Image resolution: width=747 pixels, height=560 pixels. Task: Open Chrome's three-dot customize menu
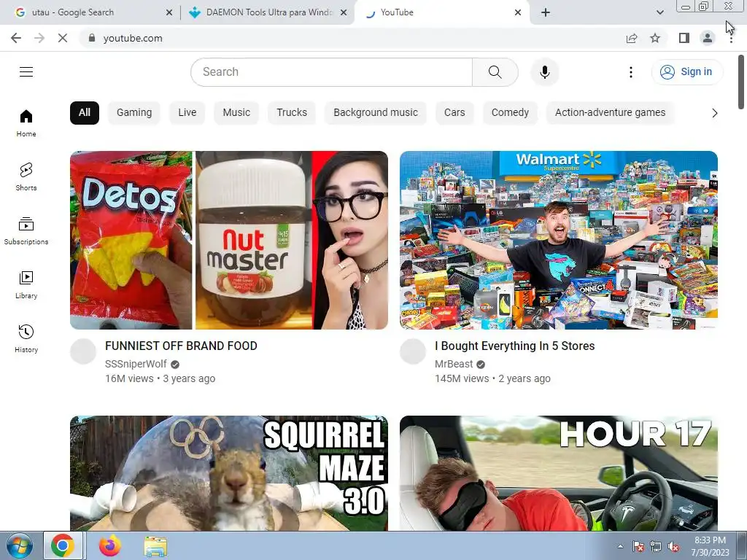click(731, 38)
